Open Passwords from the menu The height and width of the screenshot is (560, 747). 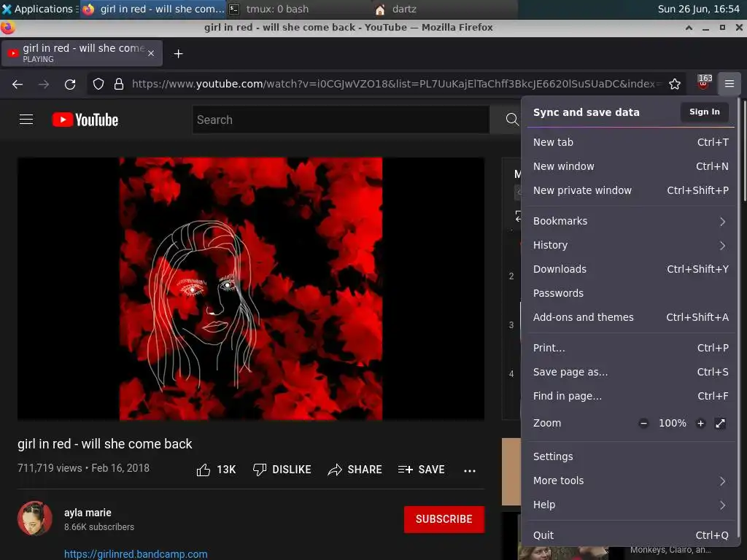(x=630, y=293)
